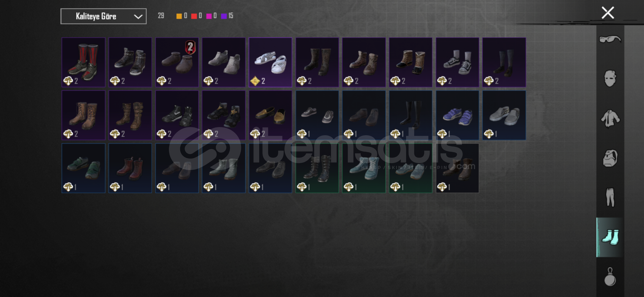This screenshot has width=644, height=297.
Task: Open the backpack category icon
Action: (610, 158)
